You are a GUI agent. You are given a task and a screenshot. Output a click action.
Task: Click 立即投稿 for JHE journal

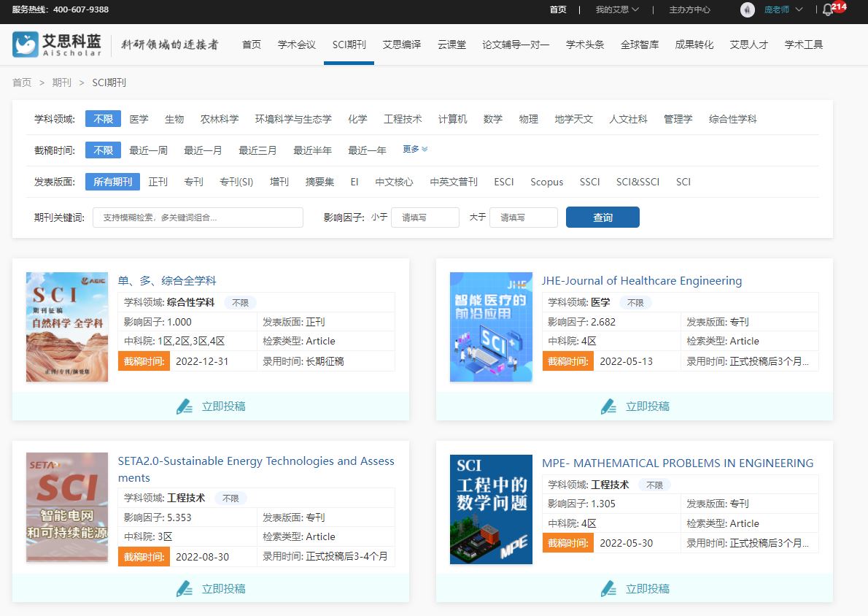click(x=647, y=407)
